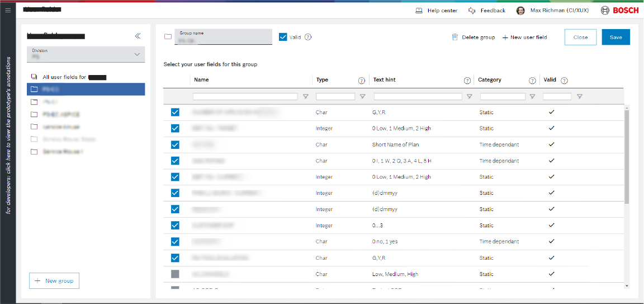This screenshot has width=644, height=304.
Task: Uncheck the row with text hint G,Y,R at top
Action: [175, 113]
